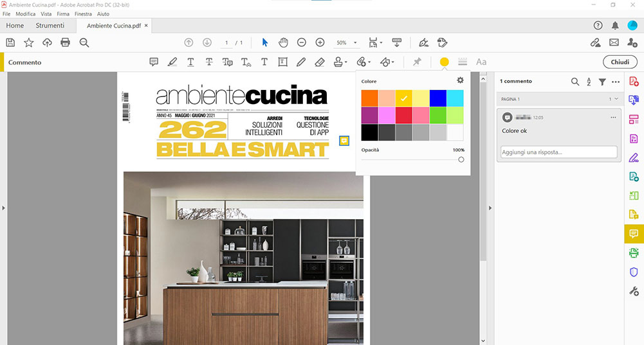Collapse the Pagina 1 comments group
This screenshot has width=644, height=345.
616,99
